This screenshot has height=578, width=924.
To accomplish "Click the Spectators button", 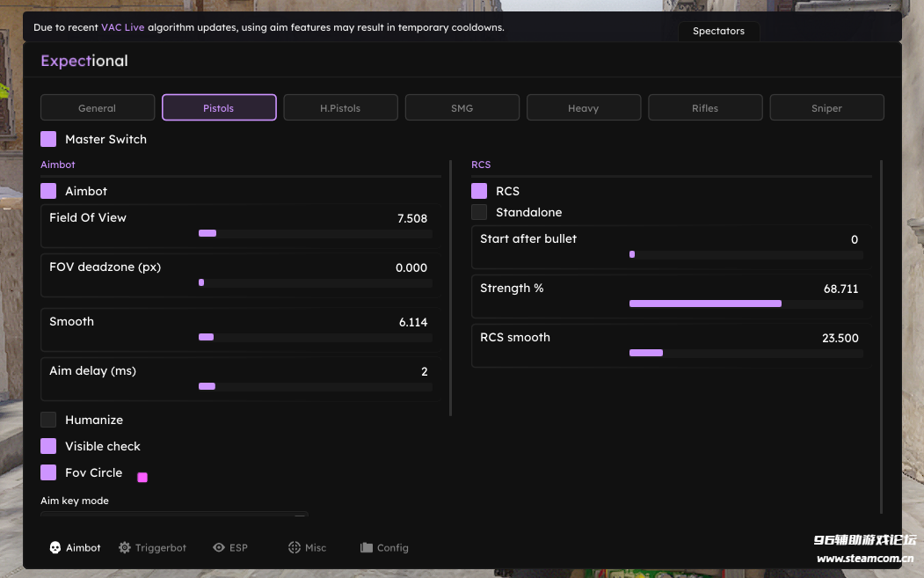I will (x=719, y=32).
